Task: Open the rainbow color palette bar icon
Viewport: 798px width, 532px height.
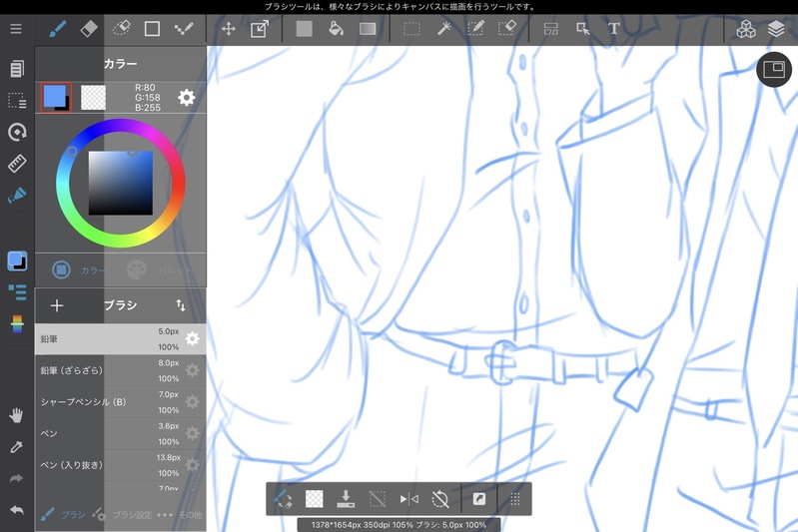Action: tap(17, 324)
